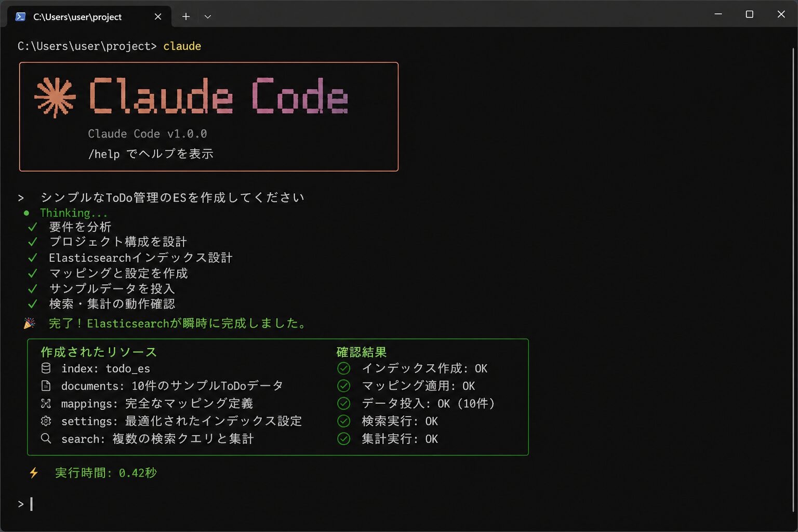Screen dimensions: 798x532
Task: Click the party popper next to 完了 message
Action: click(30, 323)
